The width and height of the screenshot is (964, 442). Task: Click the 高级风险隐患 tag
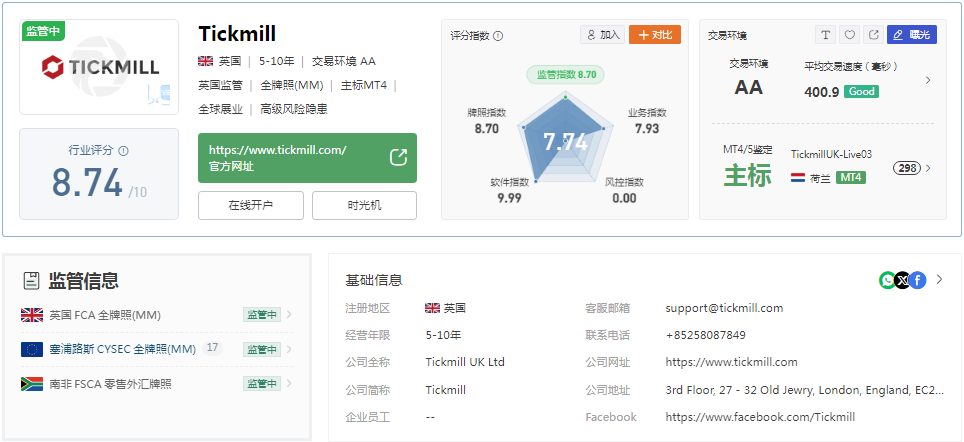pyautogui.click(x=294, y=109)
